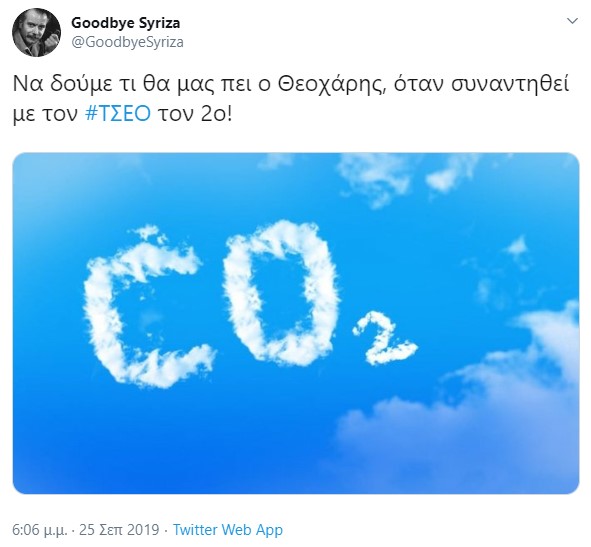Click the cloud-shaped letter O in the image
591x547 pixels.
[281, 293]
